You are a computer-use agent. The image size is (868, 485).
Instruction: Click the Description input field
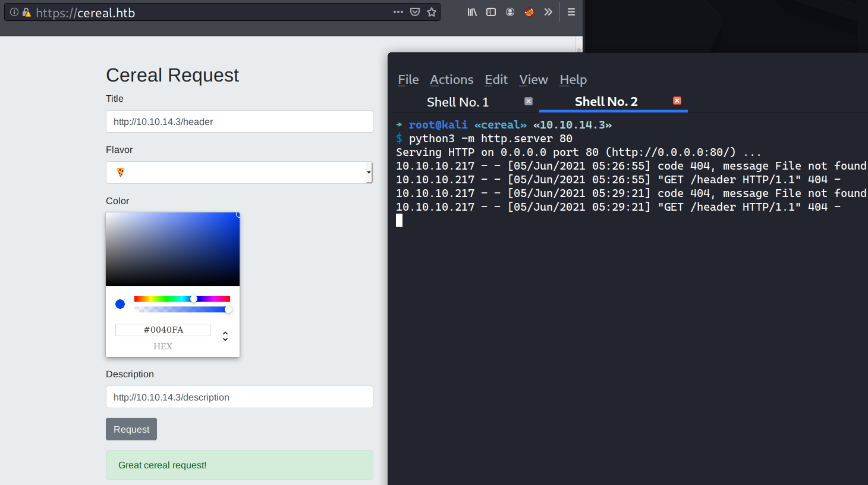[x=239, y=397]
